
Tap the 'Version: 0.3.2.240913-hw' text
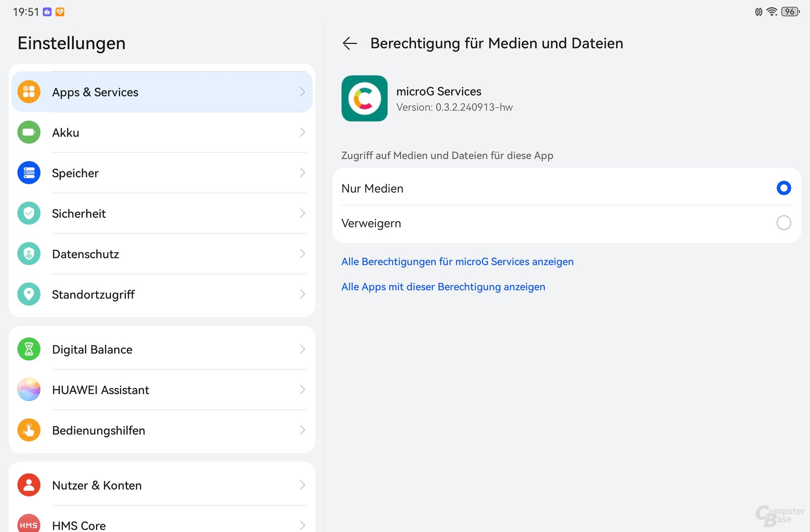pos(455,107)
